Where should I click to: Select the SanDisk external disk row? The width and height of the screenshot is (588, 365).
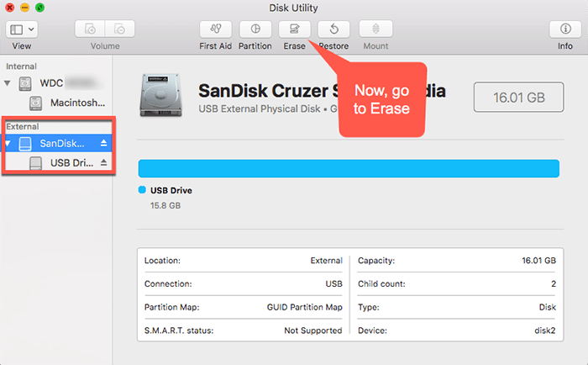click(57, 144)
